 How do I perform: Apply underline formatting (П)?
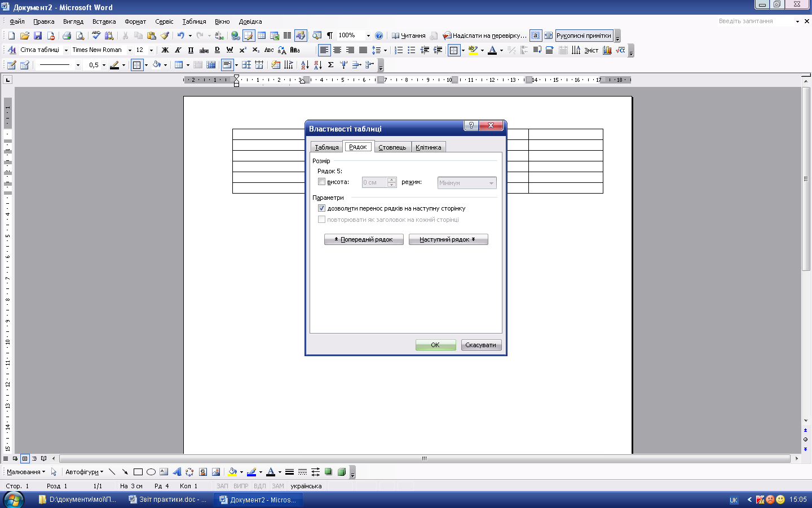coord(191,50)
